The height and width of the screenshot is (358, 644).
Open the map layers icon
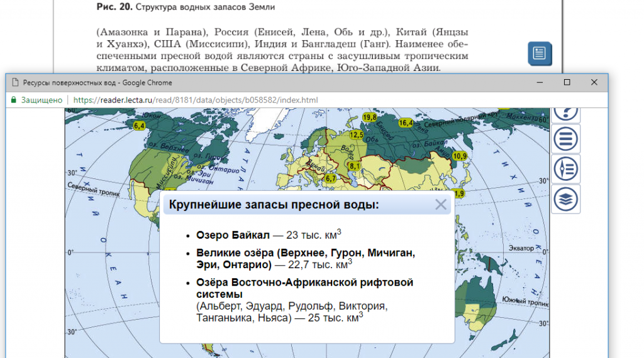(x=565, y=199)
